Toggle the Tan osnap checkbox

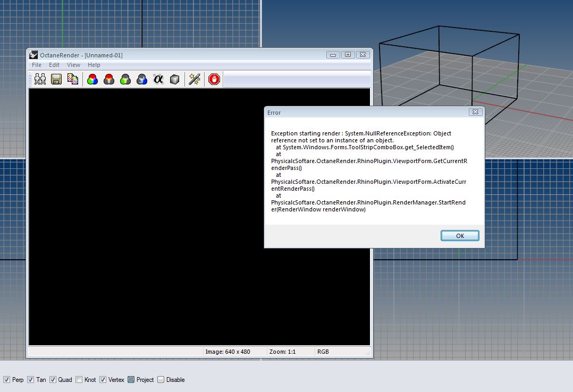[31, 380]
